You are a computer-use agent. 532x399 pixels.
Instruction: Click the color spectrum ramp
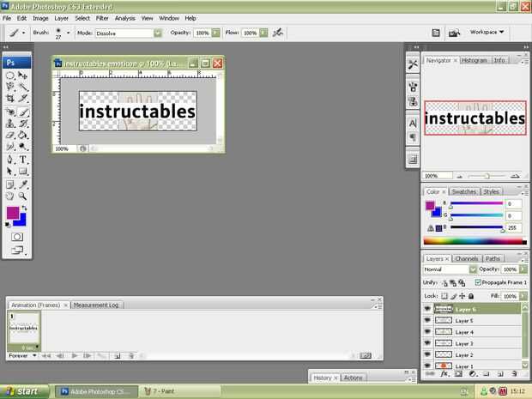pyautogui.click(x=475, y=242)
